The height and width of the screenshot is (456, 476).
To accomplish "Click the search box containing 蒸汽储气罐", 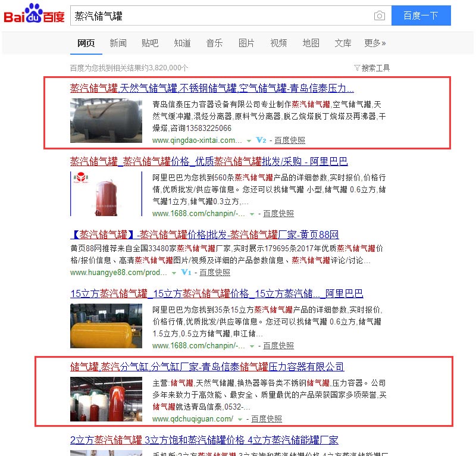I will 221,15.
